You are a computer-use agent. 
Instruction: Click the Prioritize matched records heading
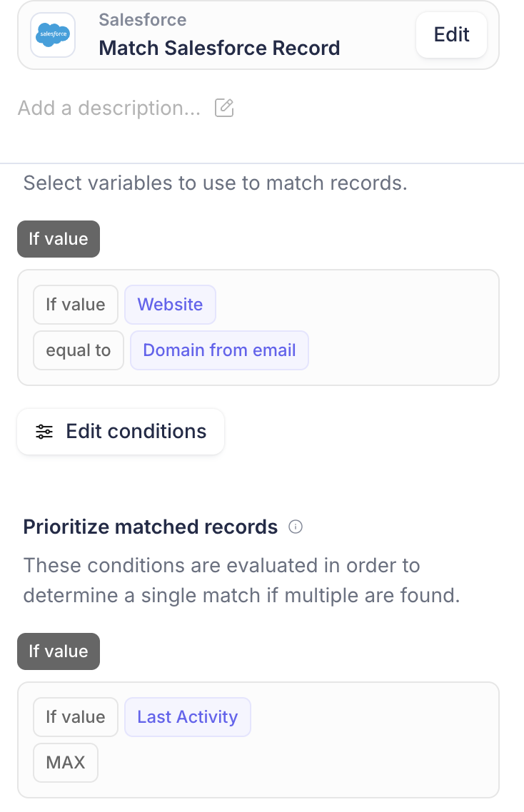point(151,527)
